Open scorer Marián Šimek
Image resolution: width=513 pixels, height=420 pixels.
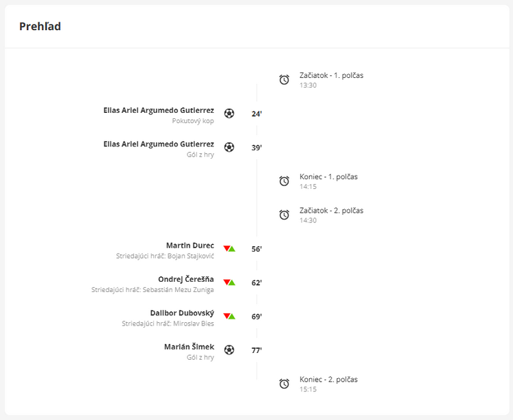[189, 347]
